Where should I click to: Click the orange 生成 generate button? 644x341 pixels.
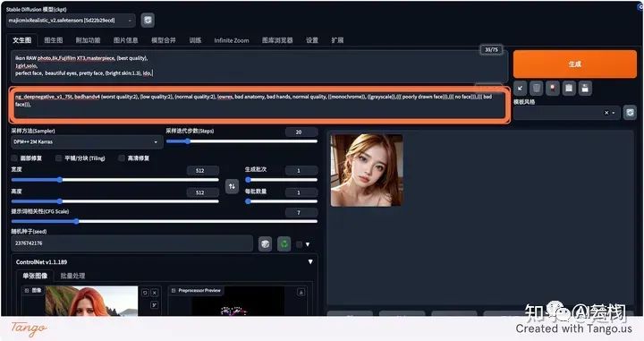tap(574, 64)
